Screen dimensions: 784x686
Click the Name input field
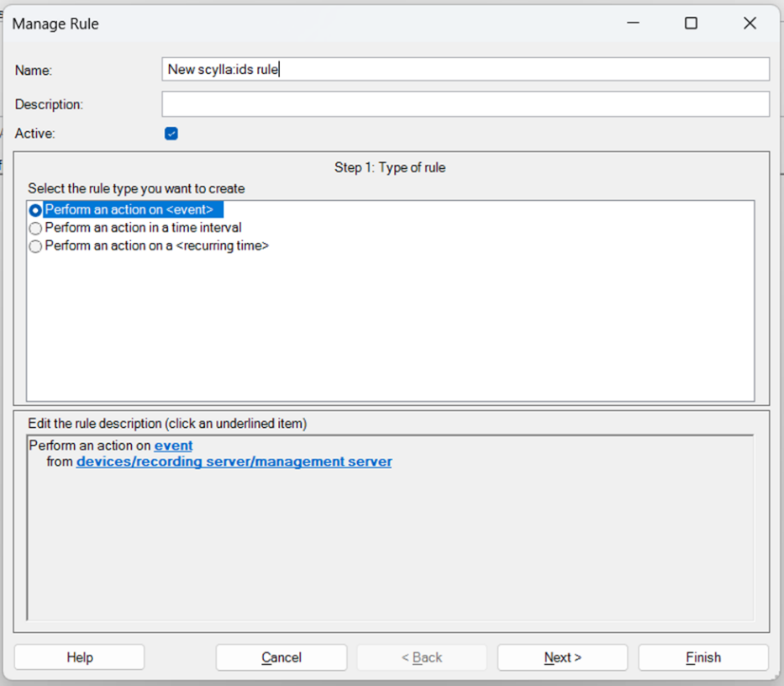pyautogui.click(x=465, y=69)
